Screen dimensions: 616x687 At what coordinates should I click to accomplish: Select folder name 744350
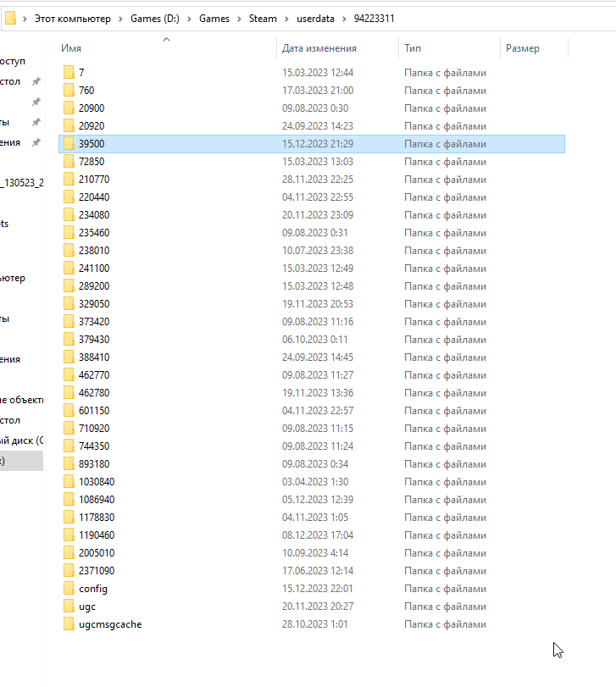(94, 446)
